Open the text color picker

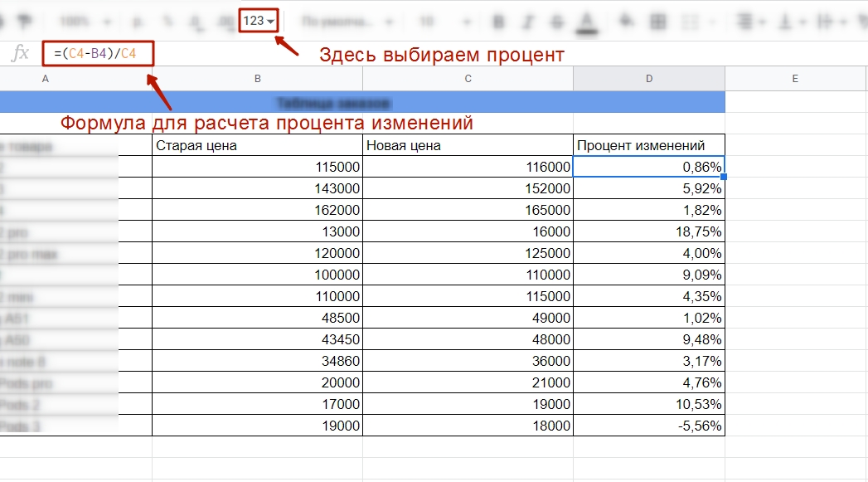point(587,22)
